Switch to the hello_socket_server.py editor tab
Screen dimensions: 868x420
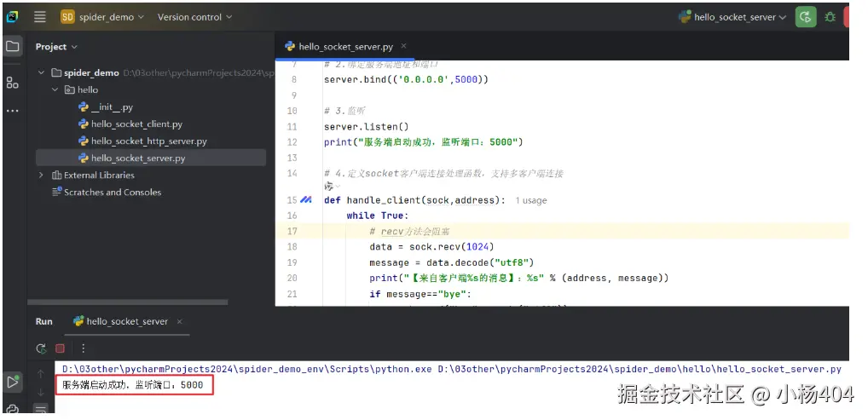click(x=345, y=47)
